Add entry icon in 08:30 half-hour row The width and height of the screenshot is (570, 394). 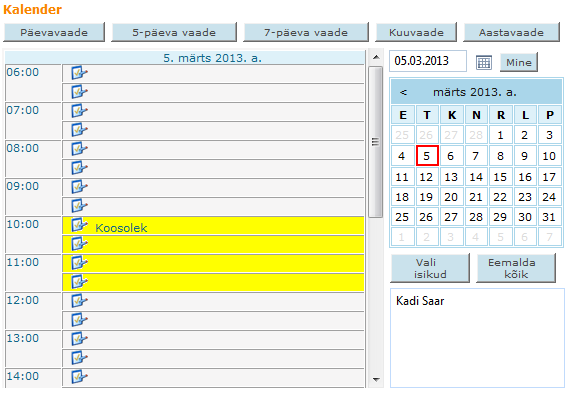tap(79, 168)
